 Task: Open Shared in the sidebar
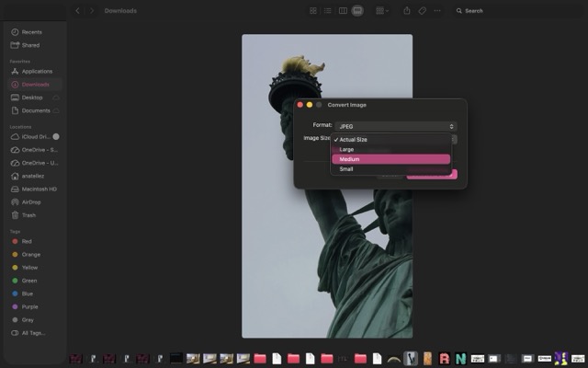(x=35, y=45)
